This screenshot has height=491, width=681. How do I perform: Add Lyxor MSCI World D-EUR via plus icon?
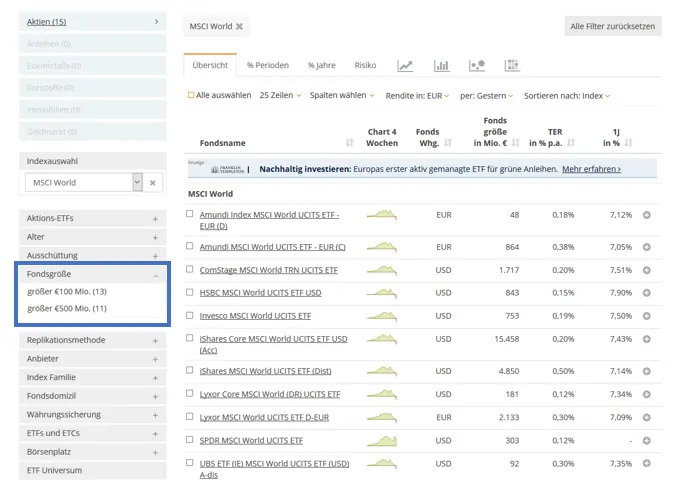[647, 417]
